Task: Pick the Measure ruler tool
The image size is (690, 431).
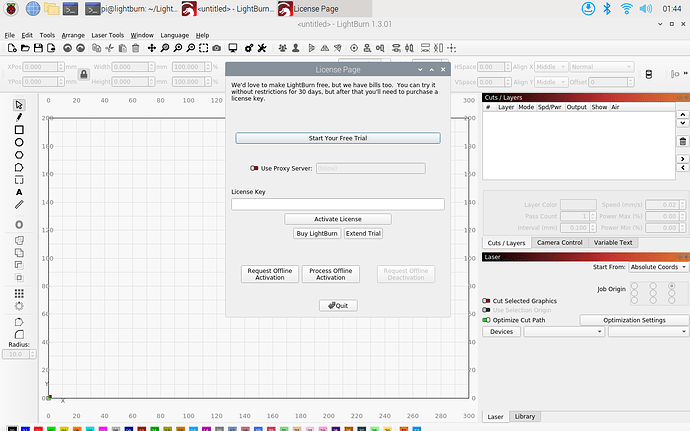Action: click(x=19, y=205)
